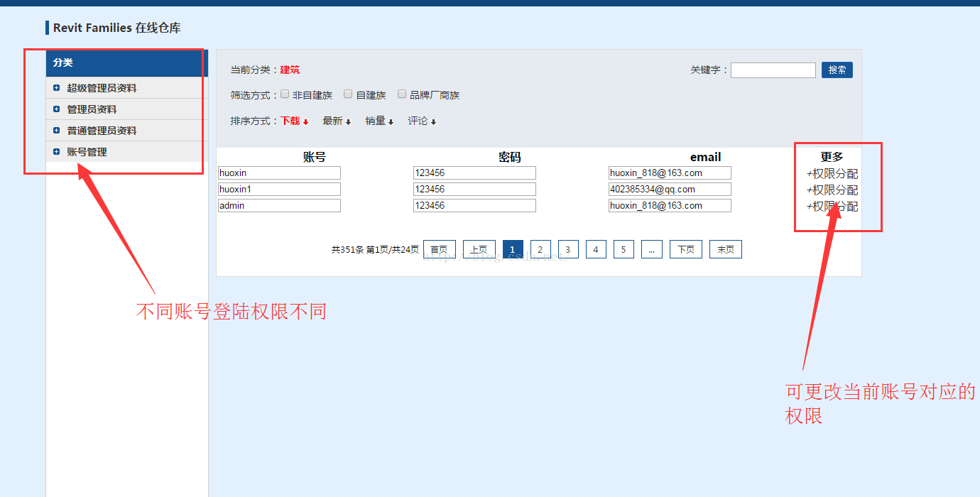Select page 5 in pagination
Viewport: 980px width, 497px height.
point(624,249)
